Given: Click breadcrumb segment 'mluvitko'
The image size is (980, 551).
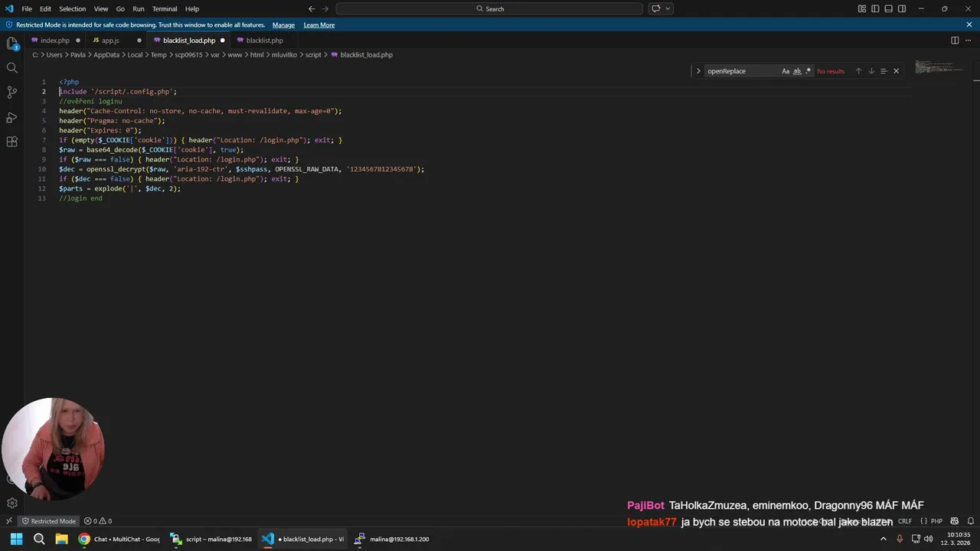Looking at the screenshot, I should (284, 55).
